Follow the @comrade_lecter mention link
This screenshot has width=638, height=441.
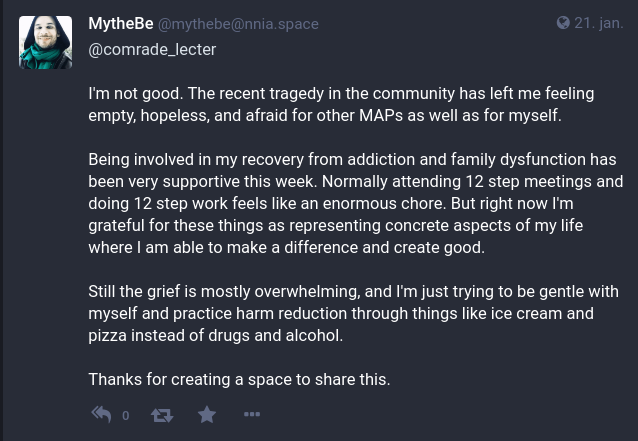[152, 48]
